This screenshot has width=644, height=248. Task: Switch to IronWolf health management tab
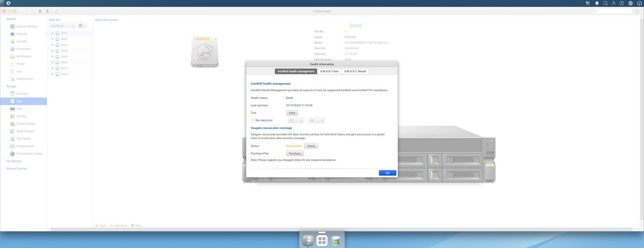296,71
